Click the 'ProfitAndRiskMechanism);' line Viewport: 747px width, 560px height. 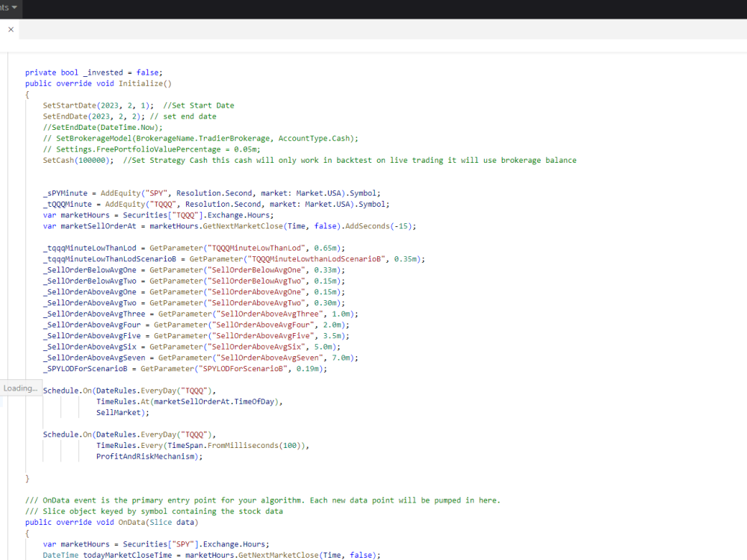[149, 456]
